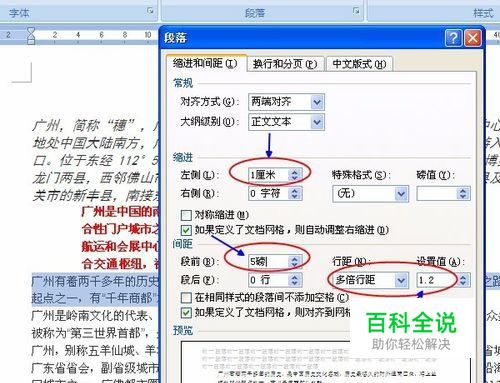
Task: Open the 对齐方式 alignment dropdown
Action: tap(317, 102)
